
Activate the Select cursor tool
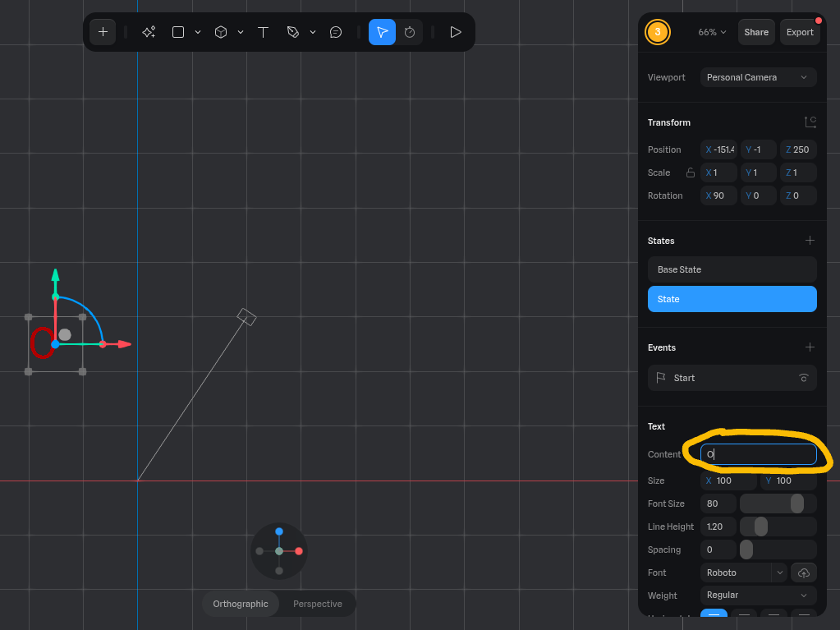382,32
